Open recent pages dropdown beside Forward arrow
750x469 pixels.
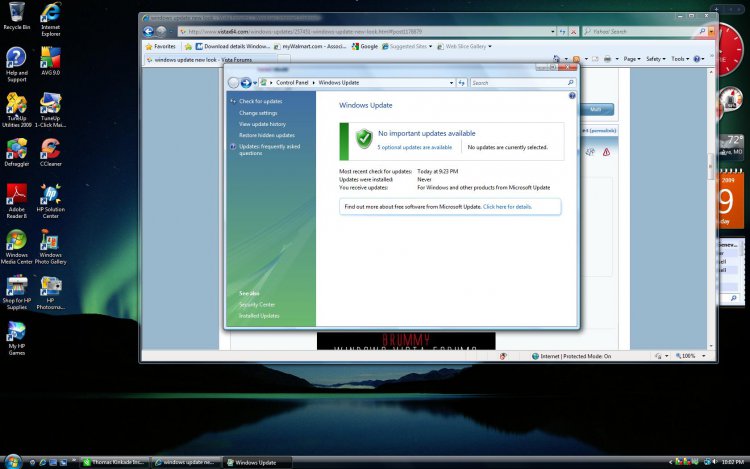tap(255, 83)
